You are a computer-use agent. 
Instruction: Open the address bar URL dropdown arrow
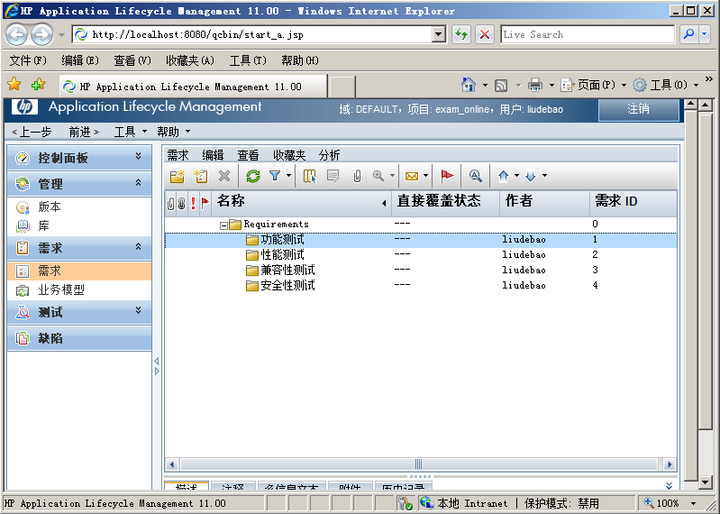tap(439, 34)
